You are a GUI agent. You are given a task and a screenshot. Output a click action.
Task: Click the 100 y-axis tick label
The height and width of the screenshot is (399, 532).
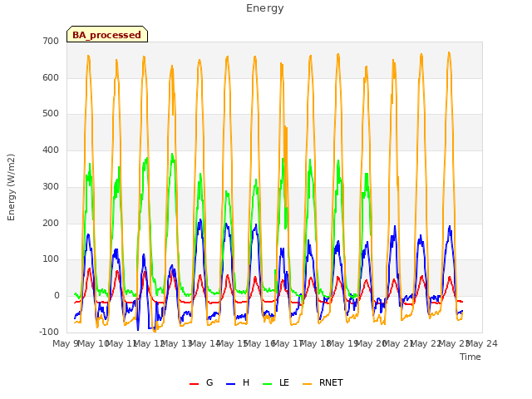pyautogui.click(x=51, y=259)
